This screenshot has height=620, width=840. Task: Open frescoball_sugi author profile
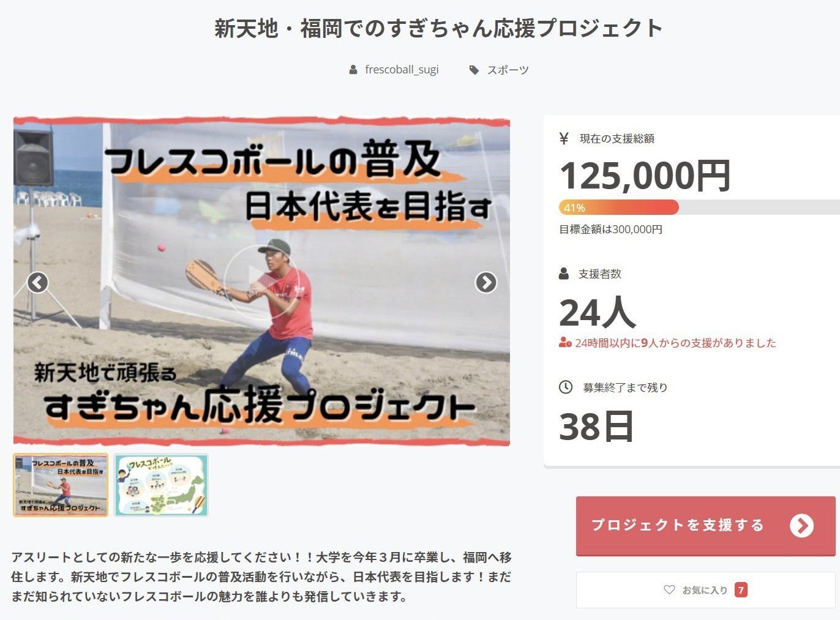pyautogui.click(x=402, y=70)
